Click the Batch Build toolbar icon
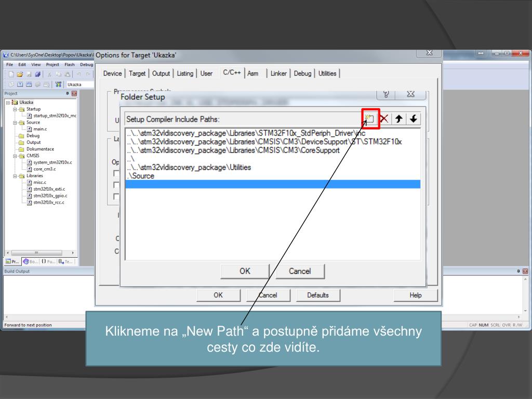 (37, 84)
